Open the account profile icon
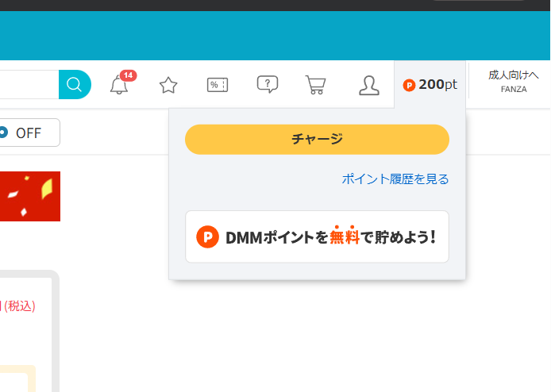This screenshot has height=392, width=551. 369,85
